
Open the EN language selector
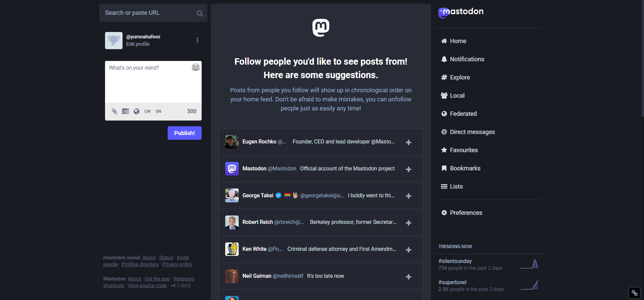click(159, 111)
